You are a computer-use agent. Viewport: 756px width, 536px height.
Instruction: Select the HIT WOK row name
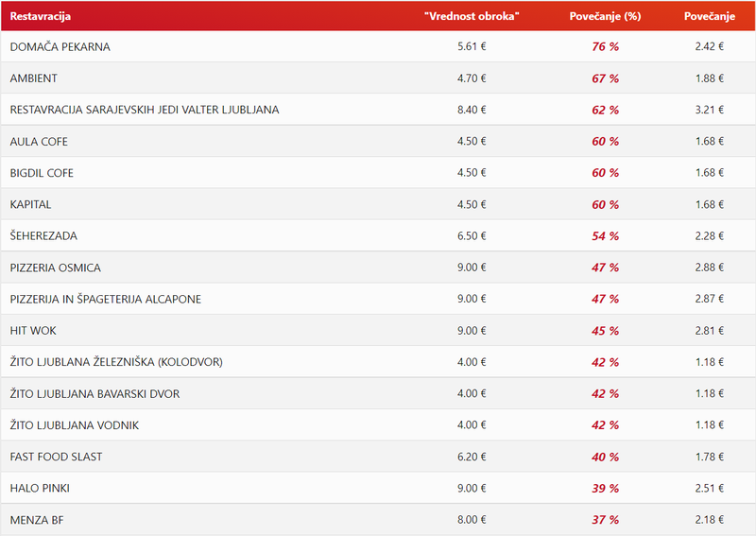[x=33, y=331]
